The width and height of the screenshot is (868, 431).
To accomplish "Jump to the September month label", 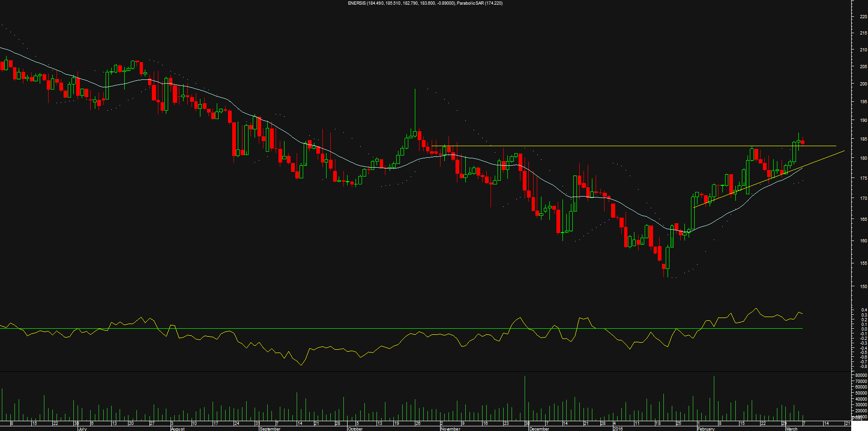I will [x=270, y=429].
